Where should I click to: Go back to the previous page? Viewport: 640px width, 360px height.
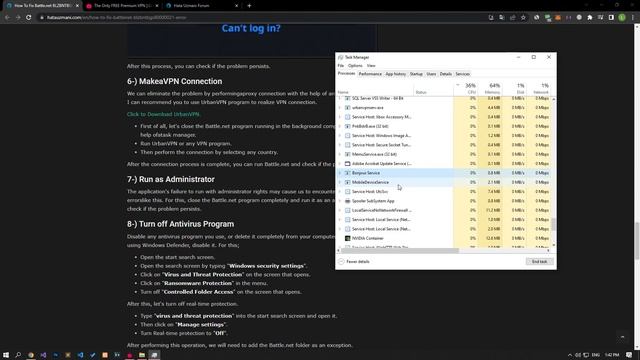pos(7,18)
